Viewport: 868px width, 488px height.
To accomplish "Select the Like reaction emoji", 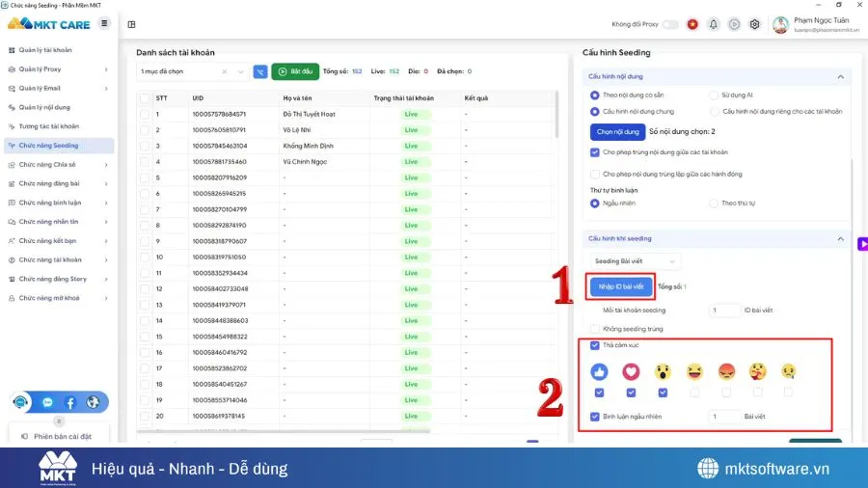I will (x=599, y=372).
